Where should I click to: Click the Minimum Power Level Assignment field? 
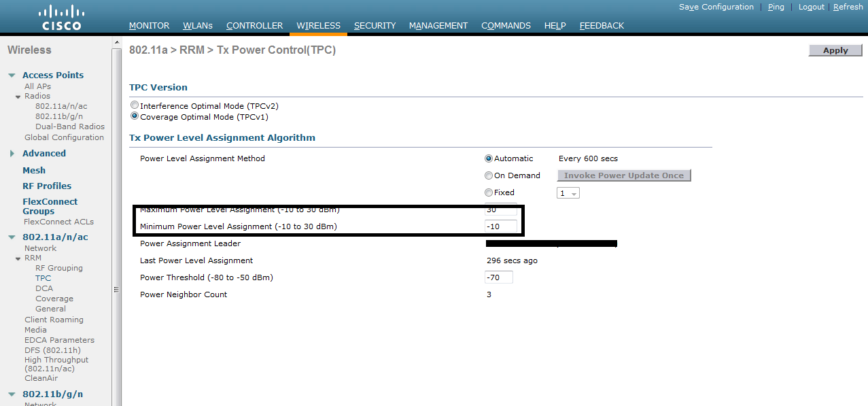pos(501,226)
